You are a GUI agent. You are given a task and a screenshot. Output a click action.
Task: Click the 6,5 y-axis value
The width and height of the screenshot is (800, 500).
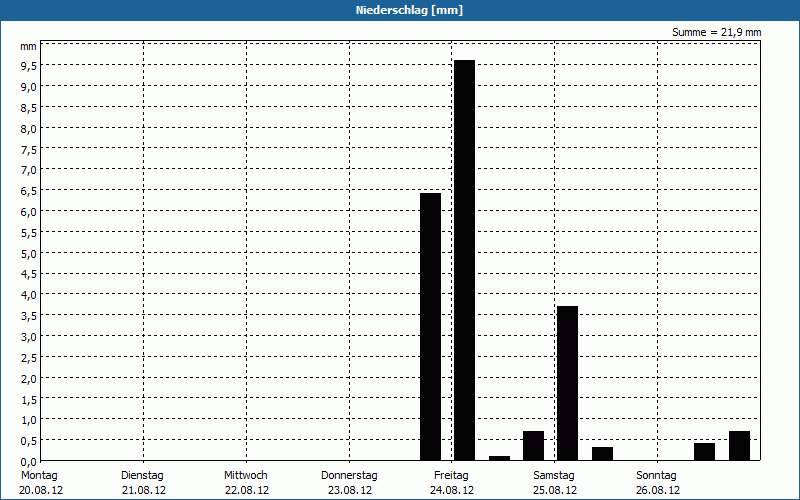[x=29, y=191]
